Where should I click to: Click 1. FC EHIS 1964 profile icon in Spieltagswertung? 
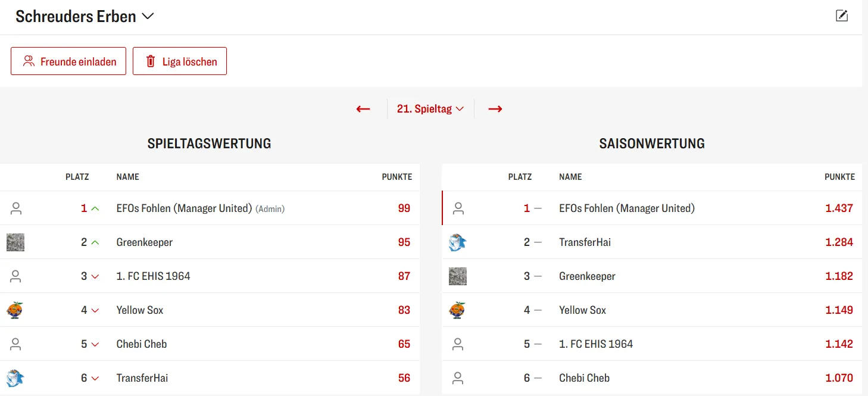[x=16, y=276]
